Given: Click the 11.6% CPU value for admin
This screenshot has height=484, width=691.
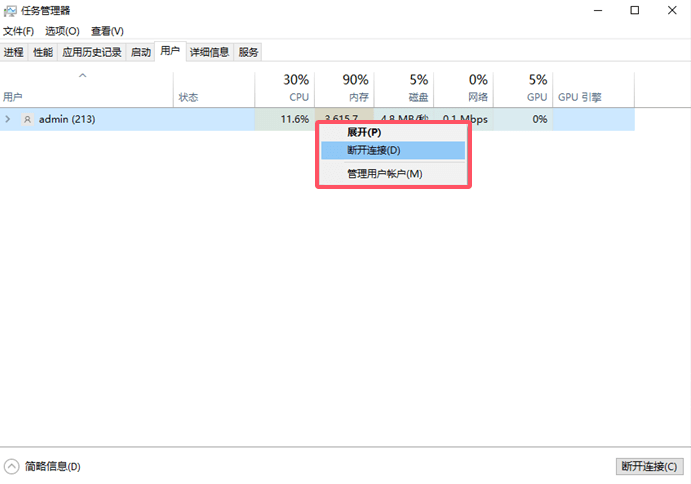Looking at the screenshot, I should pyautogui.click(x=294, y=119).
